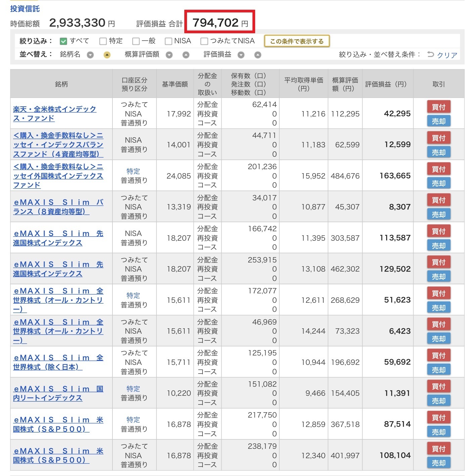Enable the 特定 account filter checkbox

tap(103, 41)
